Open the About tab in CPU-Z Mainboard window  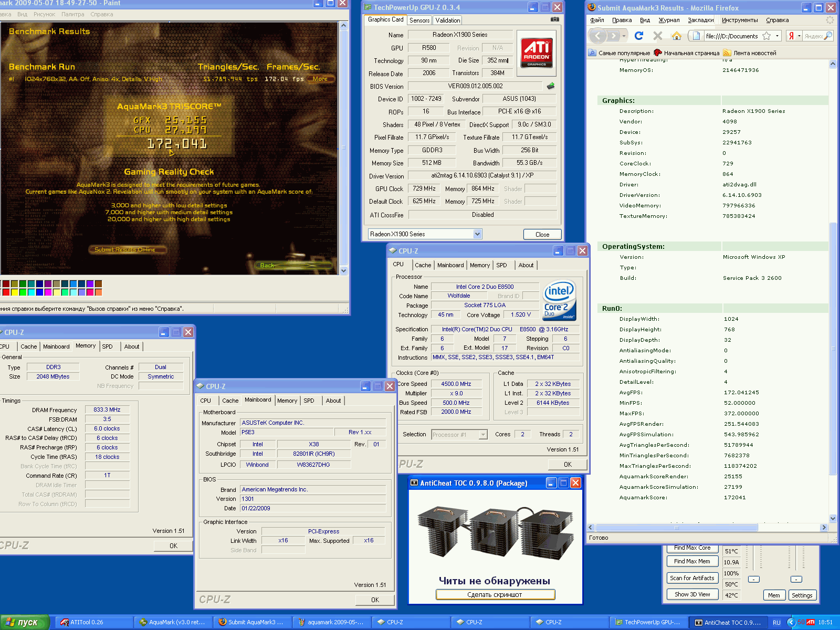click(x=333, y=401)
